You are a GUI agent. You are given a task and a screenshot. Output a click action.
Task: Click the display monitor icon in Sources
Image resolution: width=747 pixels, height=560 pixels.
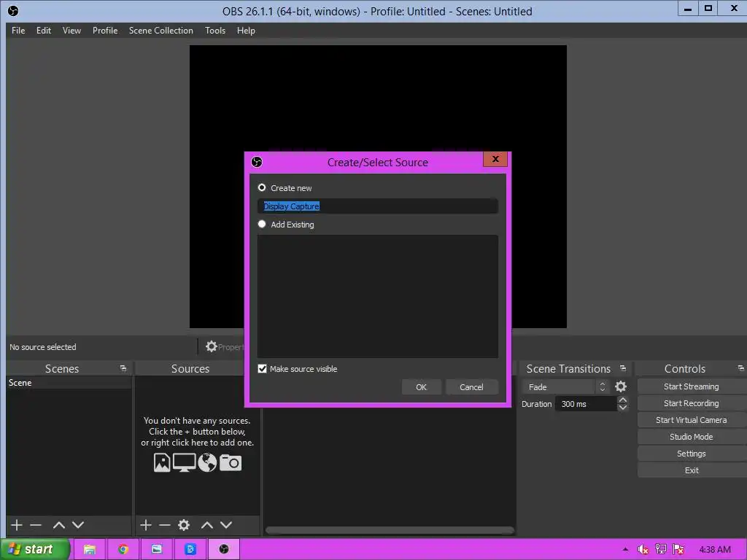click(185, 462)
